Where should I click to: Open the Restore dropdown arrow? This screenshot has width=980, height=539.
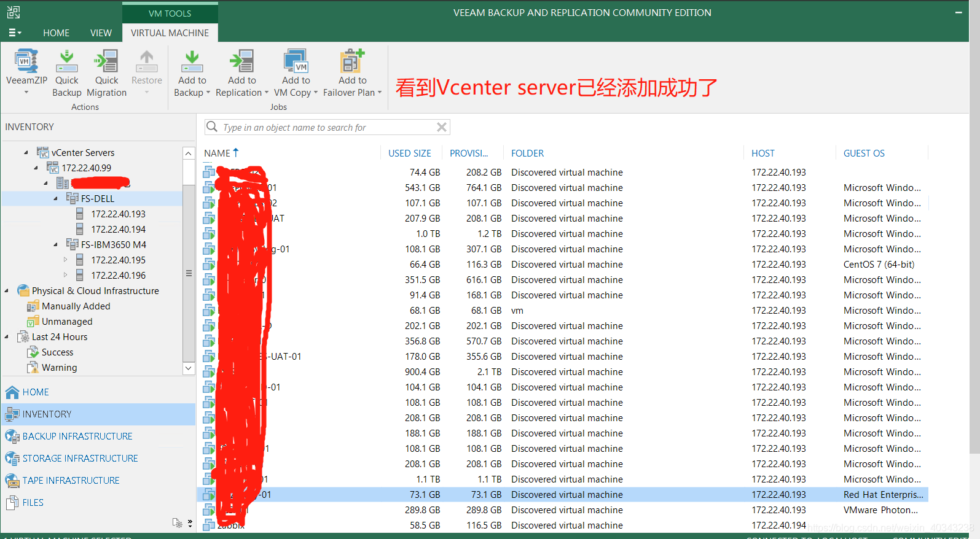[x=146, y=93]
